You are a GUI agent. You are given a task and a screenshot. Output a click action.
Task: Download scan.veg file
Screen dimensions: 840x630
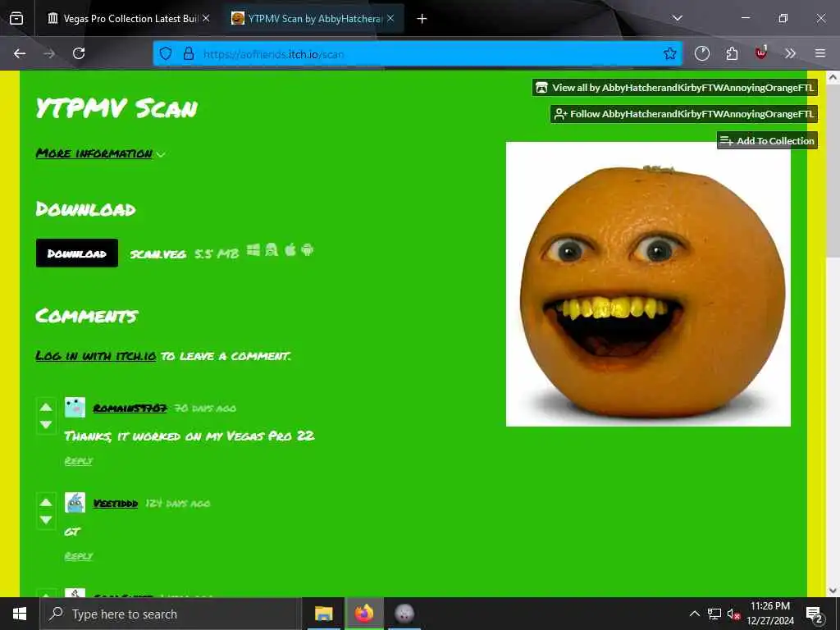tap(77, 253)
